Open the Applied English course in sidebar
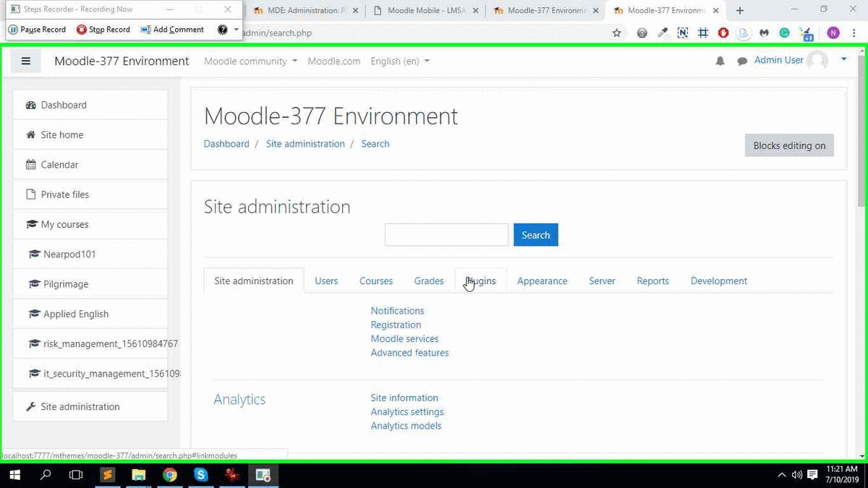Viewport: 868px width, 488px height. (90, 314)
